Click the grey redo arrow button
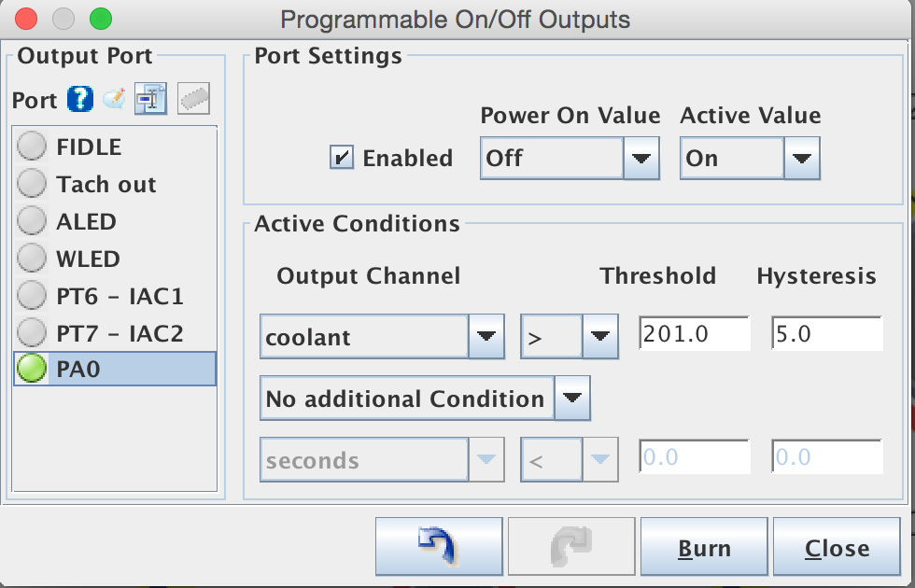Image resolution: width=915 pixels, height=588 pixels. click(x=571, y=547)
